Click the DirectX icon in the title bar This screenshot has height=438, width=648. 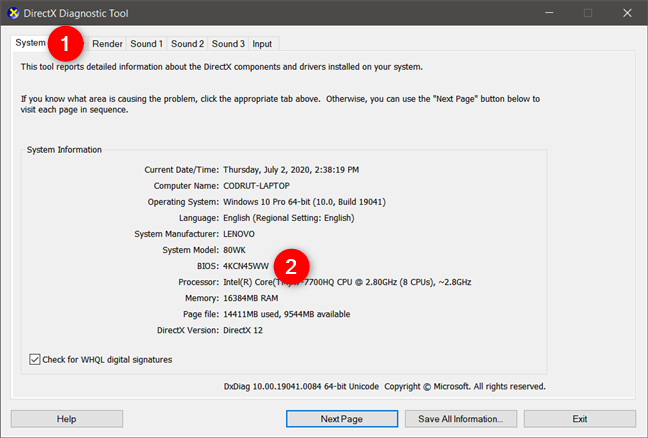click(x=13, y=13)
